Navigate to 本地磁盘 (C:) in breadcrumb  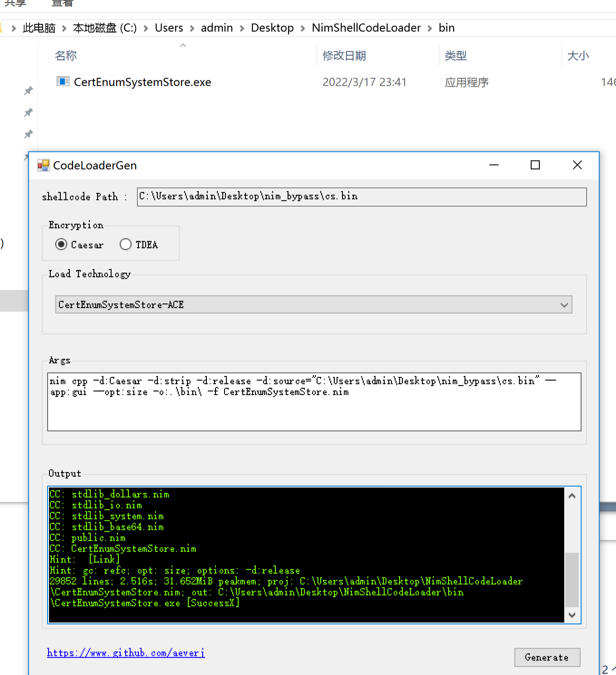105,28
